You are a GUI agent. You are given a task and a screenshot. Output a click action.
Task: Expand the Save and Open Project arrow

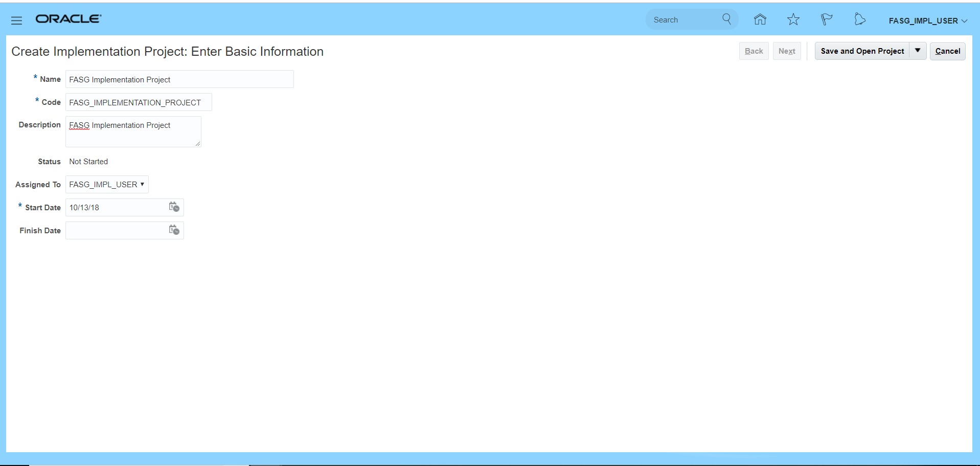(918, 51)
